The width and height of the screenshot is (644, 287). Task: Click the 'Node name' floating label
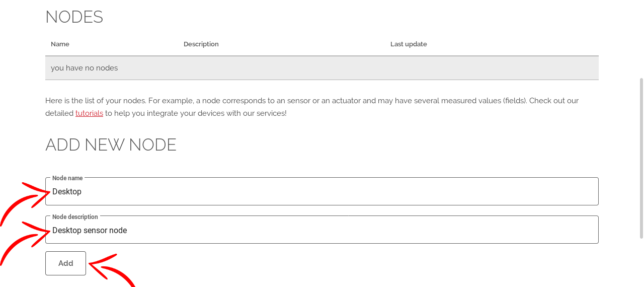click(x=67, y=178)
